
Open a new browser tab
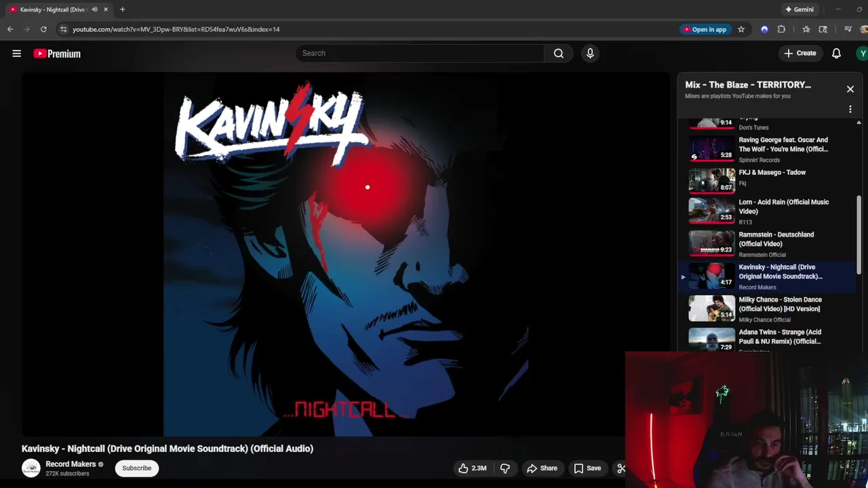[122, 9]
